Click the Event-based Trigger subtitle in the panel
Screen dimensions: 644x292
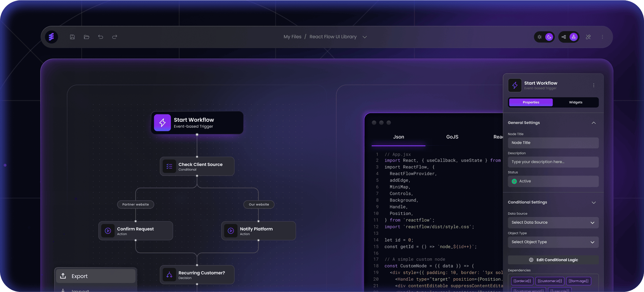(x=540, y=88)
